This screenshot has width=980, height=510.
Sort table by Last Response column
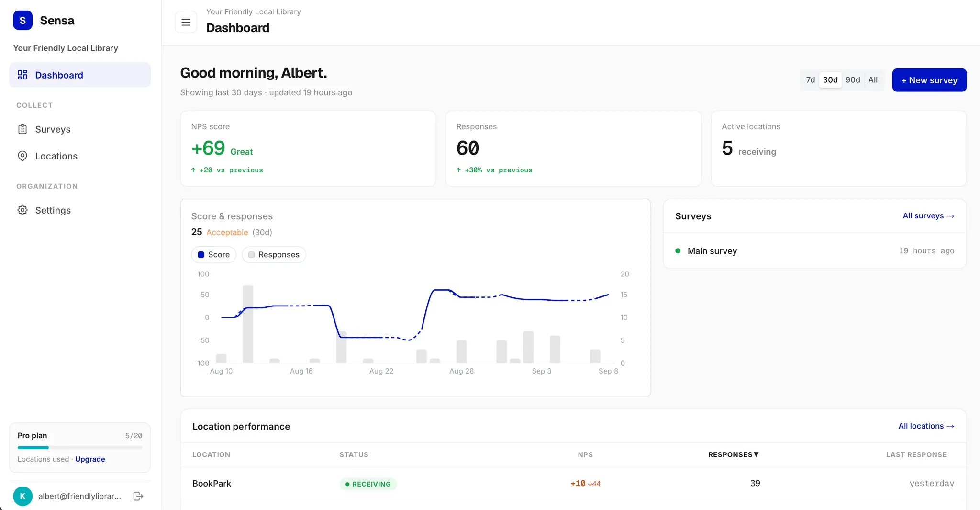pyautogui.click(x=916, y=454)
